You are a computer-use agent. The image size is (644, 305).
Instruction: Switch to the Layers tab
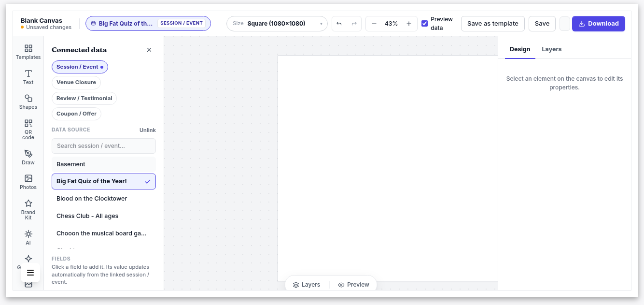(551, 49)
